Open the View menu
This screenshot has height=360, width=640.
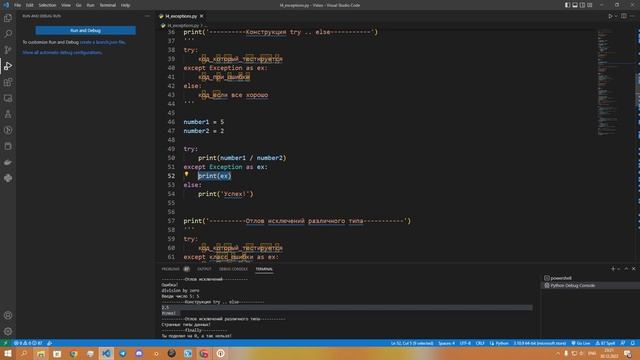[66, 5]
